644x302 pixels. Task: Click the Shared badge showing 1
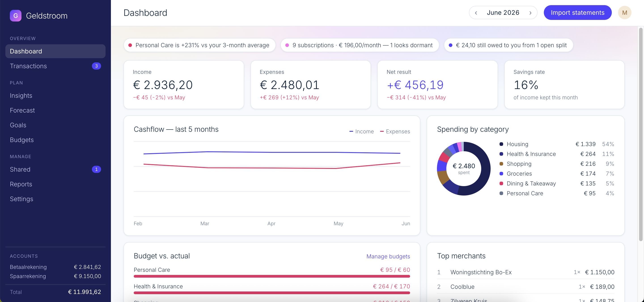(96, 169)
